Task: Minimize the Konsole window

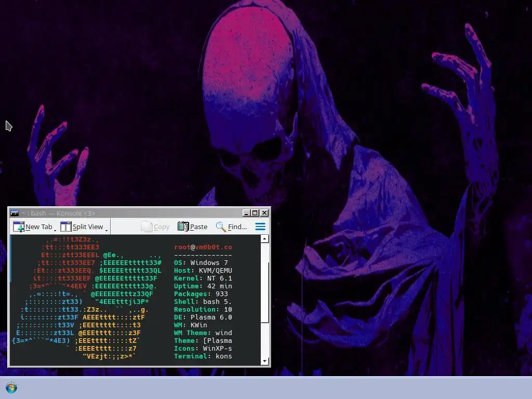Action: [x=246, y=213]
